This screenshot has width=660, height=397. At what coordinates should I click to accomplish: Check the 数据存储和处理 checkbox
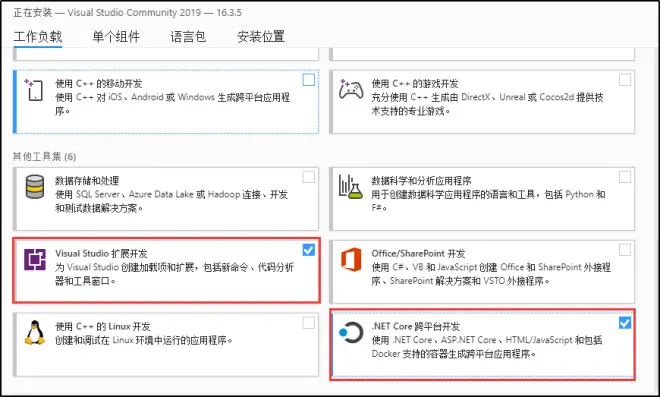point(309,177)
